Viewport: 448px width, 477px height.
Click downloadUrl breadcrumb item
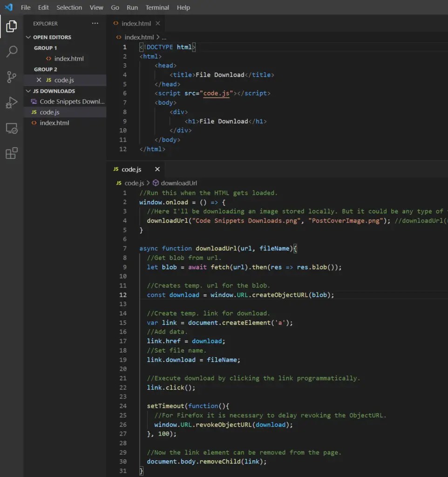tap(179, 183)
